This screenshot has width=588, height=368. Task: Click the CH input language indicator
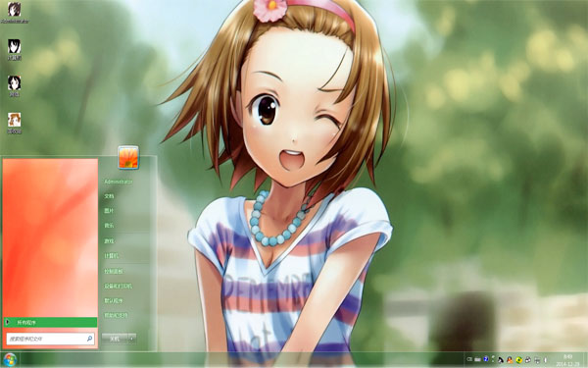pos(469,360)
